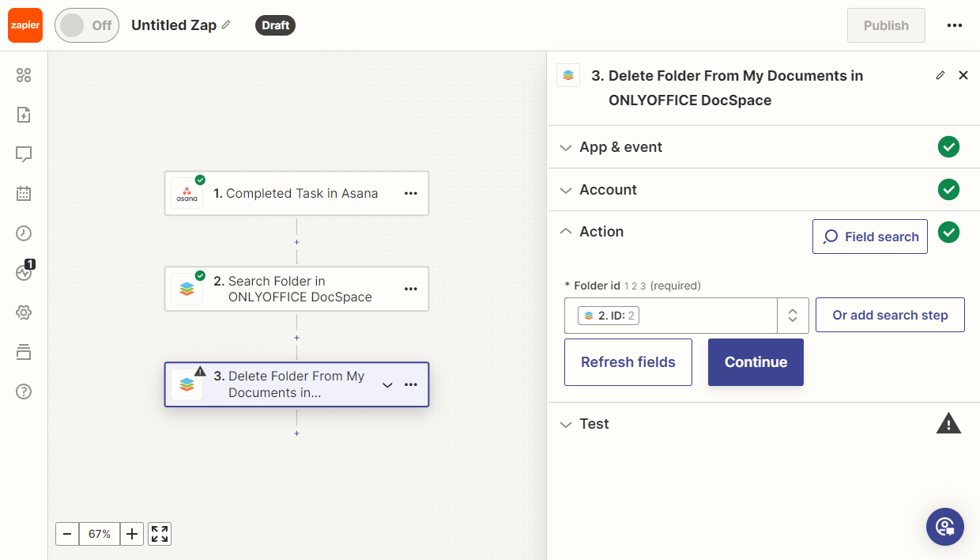
Task: Expand the Test section
Action: 594,424
